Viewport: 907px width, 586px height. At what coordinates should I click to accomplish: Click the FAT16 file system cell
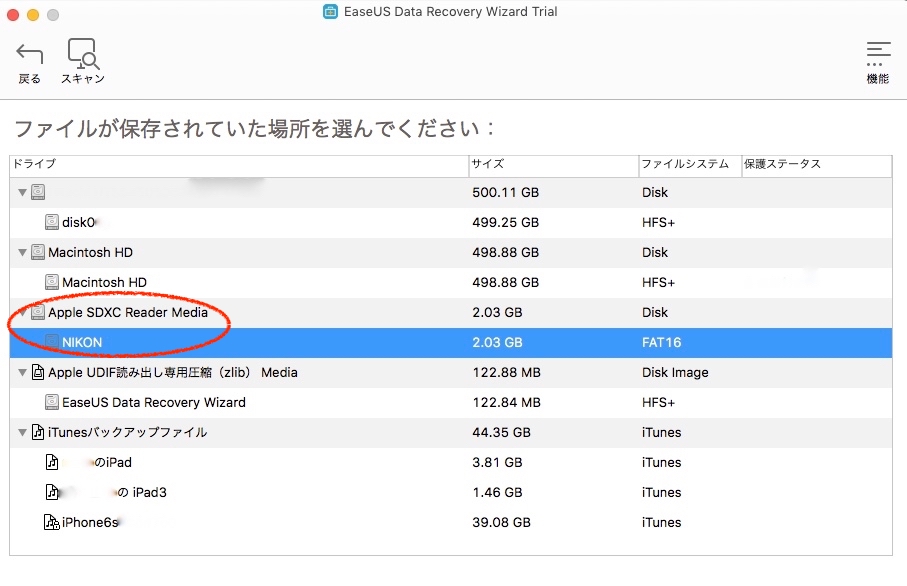[x=661, y=342]
